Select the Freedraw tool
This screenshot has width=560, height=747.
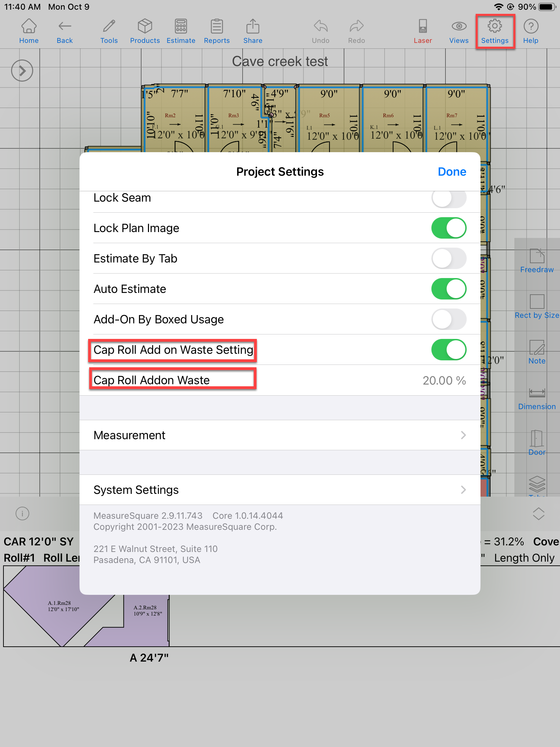tap(537, 261)
